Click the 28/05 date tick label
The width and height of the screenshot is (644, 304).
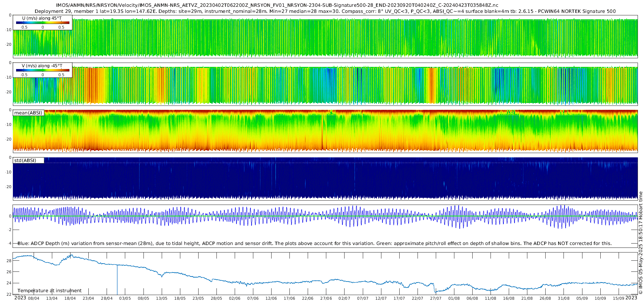tap(216, 298)
